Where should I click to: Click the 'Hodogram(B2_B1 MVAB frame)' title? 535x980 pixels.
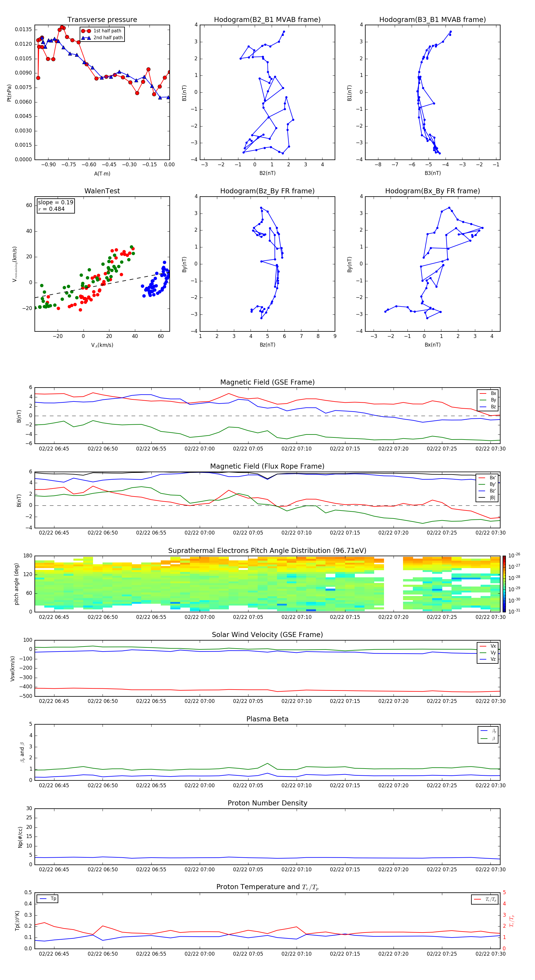coord(267,19)
